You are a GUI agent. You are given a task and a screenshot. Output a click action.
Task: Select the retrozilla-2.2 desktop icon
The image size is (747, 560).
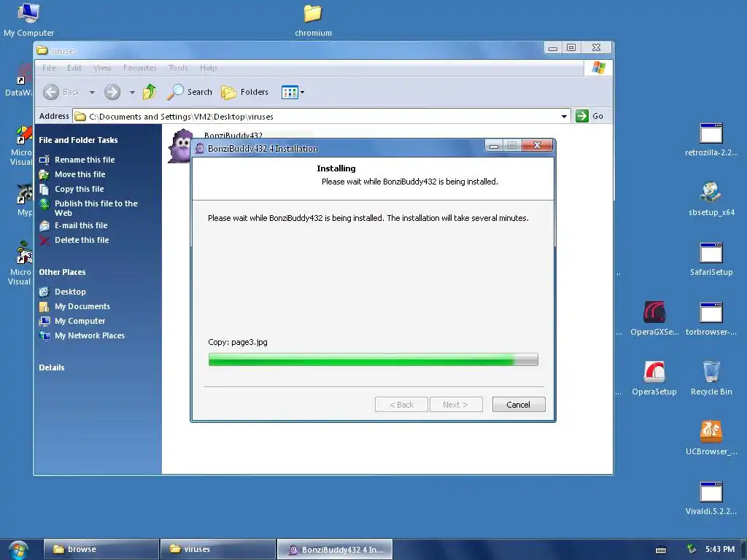[711, 139]
